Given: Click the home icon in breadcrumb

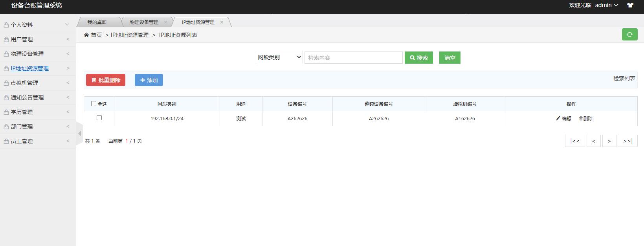Looking at the screenshot, I should [x=86, y=35].
